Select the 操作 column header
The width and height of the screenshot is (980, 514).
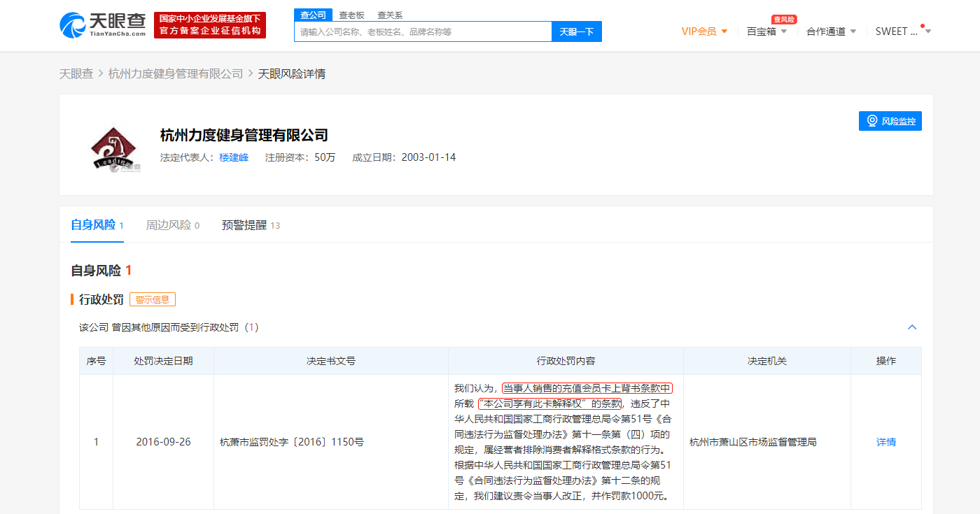(886, 361)
